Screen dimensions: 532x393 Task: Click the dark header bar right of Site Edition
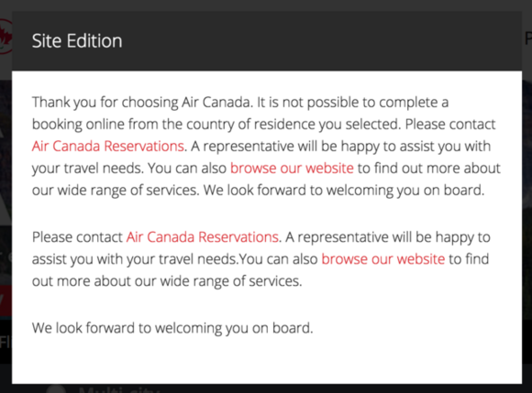[322, 41]
